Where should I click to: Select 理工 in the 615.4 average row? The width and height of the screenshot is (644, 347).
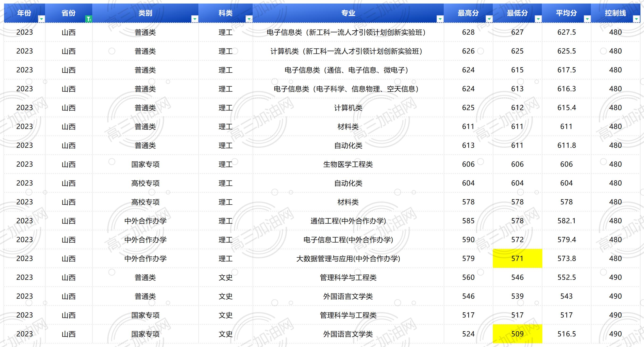[x=226, y=108]
